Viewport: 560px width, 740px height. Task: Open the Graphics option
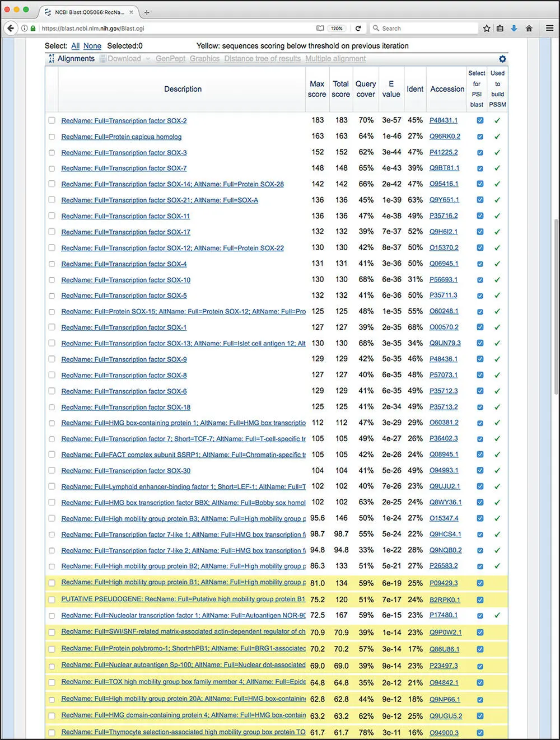(204, 58)
